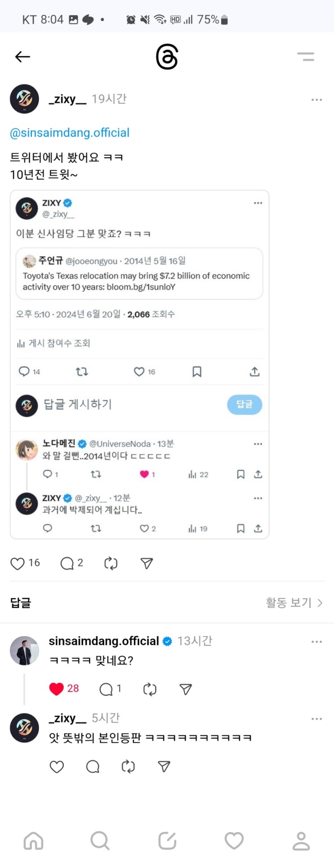Tap _zixy__ profile avatar at post top
334x868 pixels.
(x=24, y=99)
